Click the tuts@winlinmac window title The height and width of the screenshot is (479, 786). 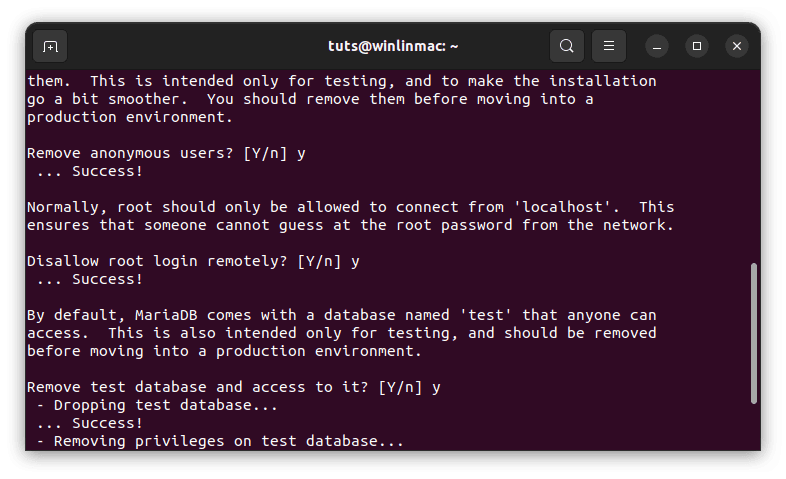pos(393,46)
